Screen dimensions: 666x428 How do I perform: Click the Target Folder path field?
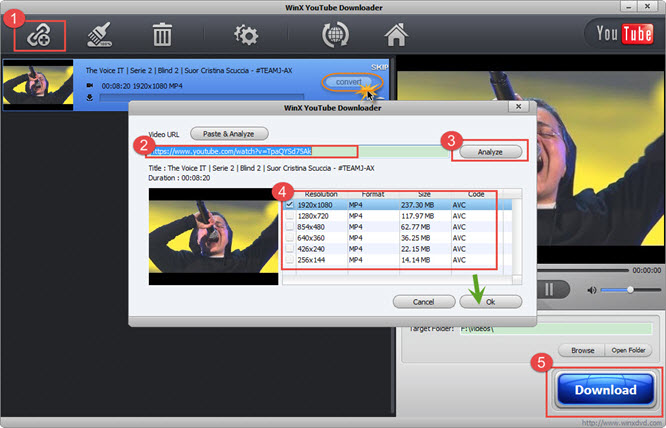[x=556, y=329]
